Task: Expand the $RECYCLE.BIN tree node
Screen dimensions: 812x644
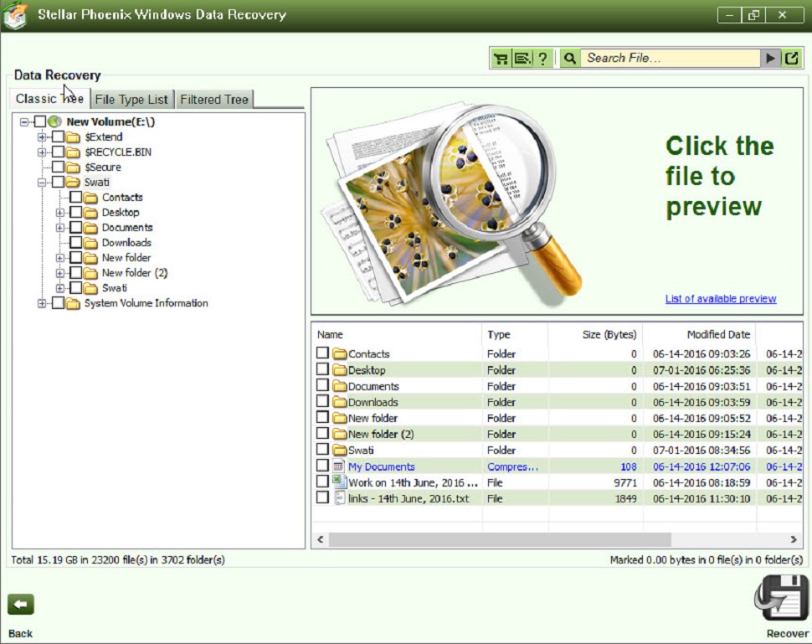Action: (42, 152)
